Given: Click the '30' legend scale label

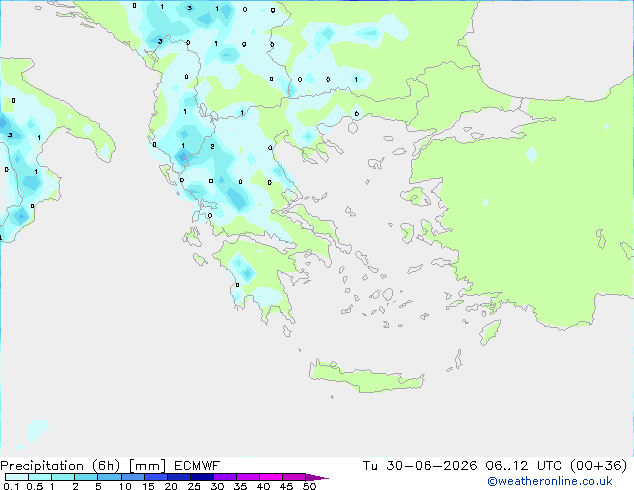Looking at the screenshot, I should 217,486.
